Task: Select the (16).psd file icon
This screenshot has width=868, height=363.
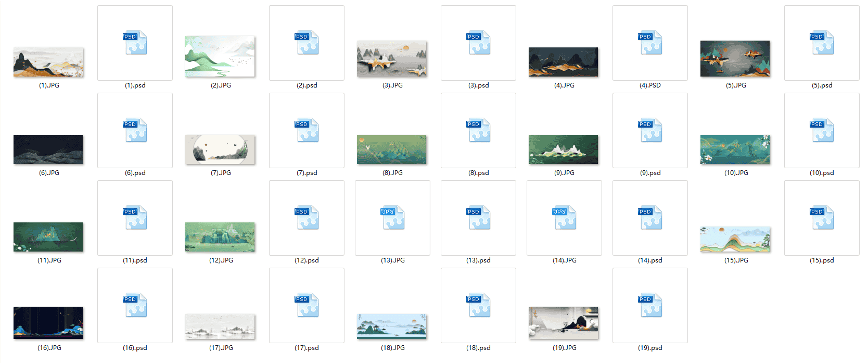Action: coord(135,305)
